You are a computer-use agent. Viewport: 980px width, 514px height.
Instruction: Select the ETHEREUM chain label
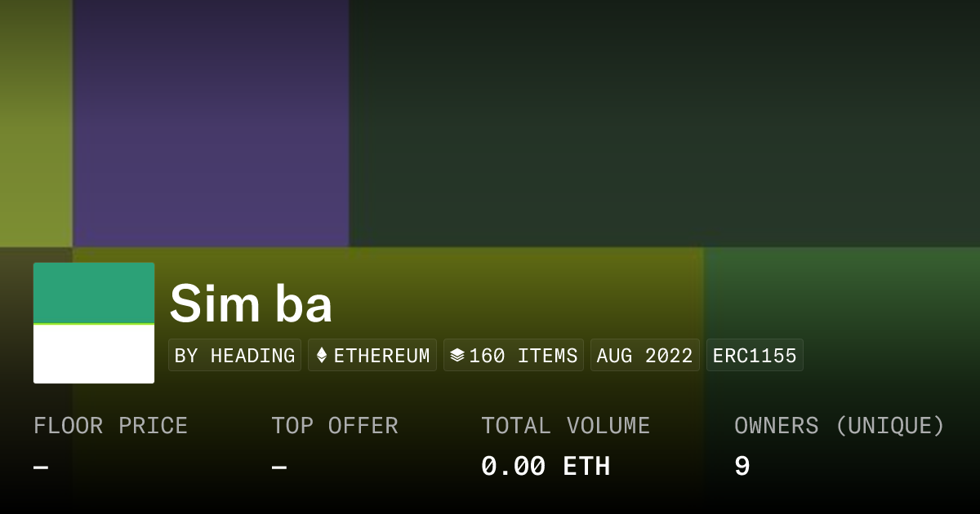pos(381,356)
